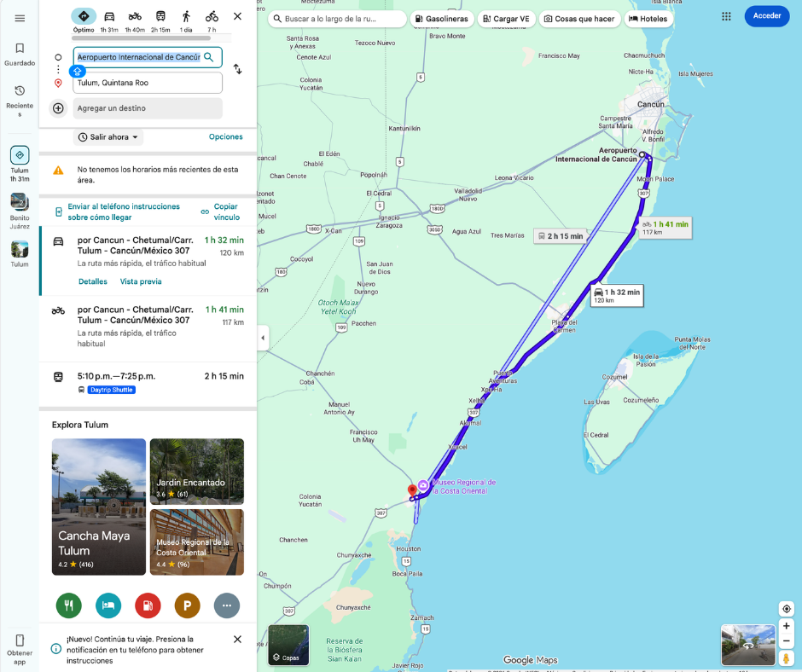The height and width of the screenshot is (672, 802).
Task: Select the cycling mode, 7 h
Action: [212, 20]
